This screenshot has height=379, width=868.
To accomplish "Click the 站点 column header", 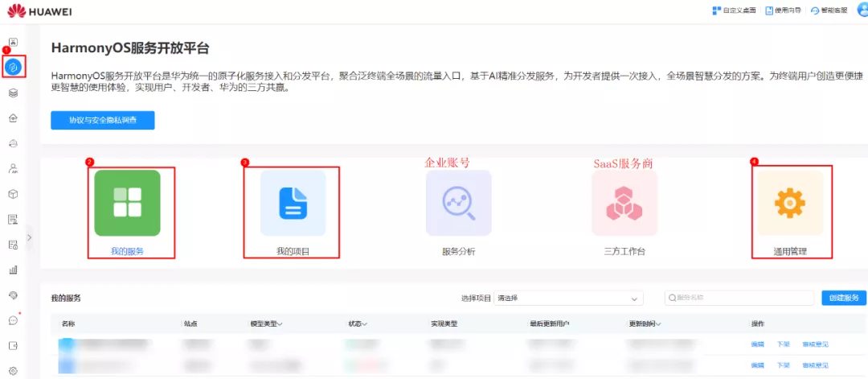I will point(191,323).
